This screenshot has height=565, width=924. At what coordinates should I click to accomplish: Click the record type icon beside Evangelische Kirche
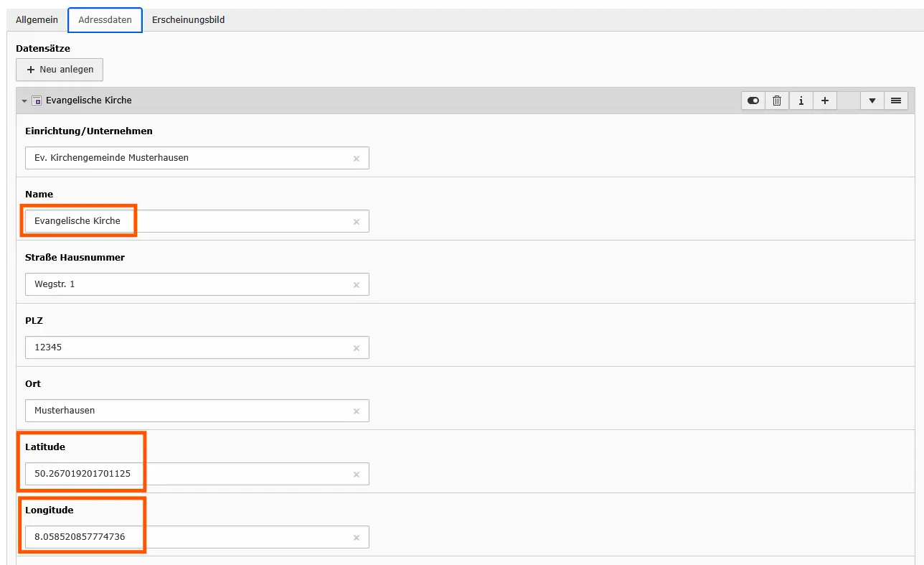(37, 101)
